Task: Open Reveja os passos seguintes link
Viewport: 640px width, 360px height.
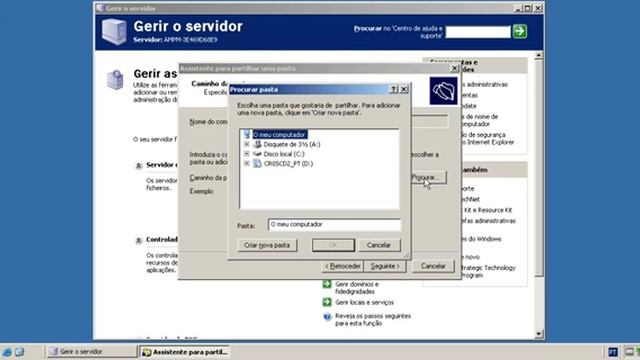Action: [x=373, y=320]
